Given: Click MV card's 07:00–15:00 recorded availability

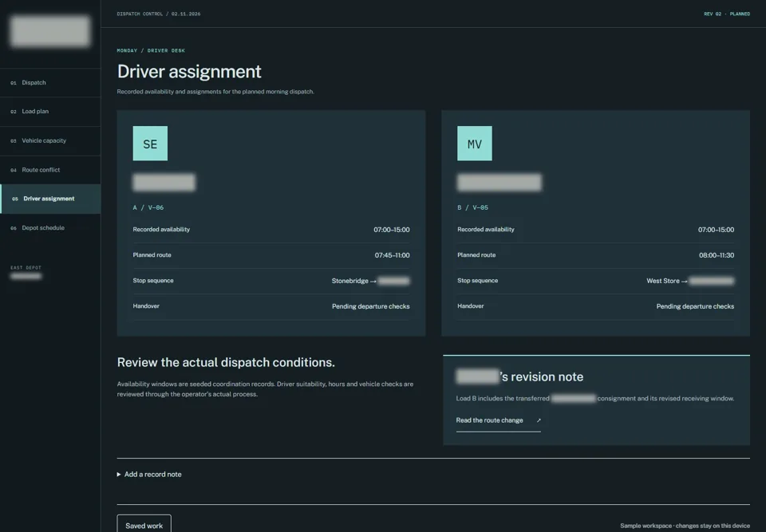Looking at the screenshot, I should tap(716, 230).
